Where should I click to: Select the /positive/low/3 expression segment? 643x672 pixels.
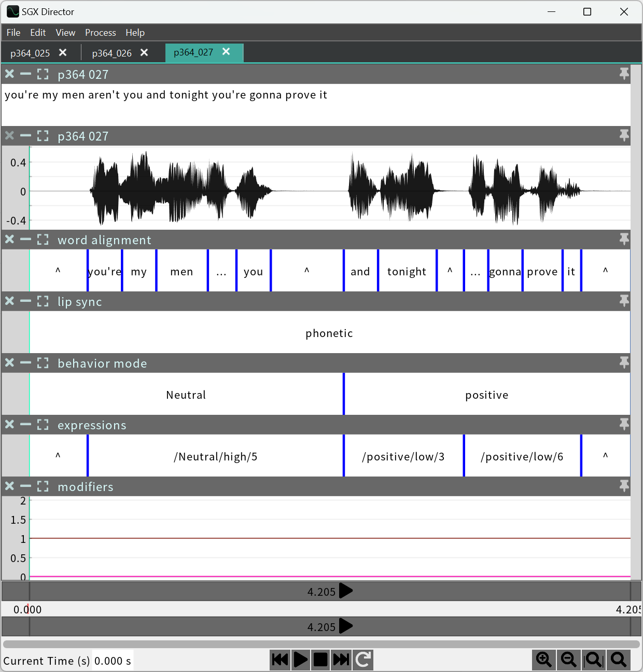coord(403,456)
